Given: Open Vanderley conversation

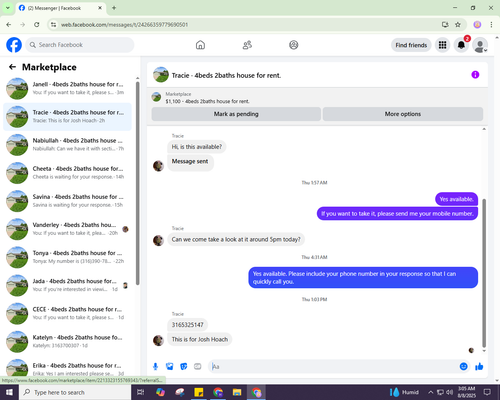Looking at the screenshot, I should pyautogui.click(x=67, y=229).
